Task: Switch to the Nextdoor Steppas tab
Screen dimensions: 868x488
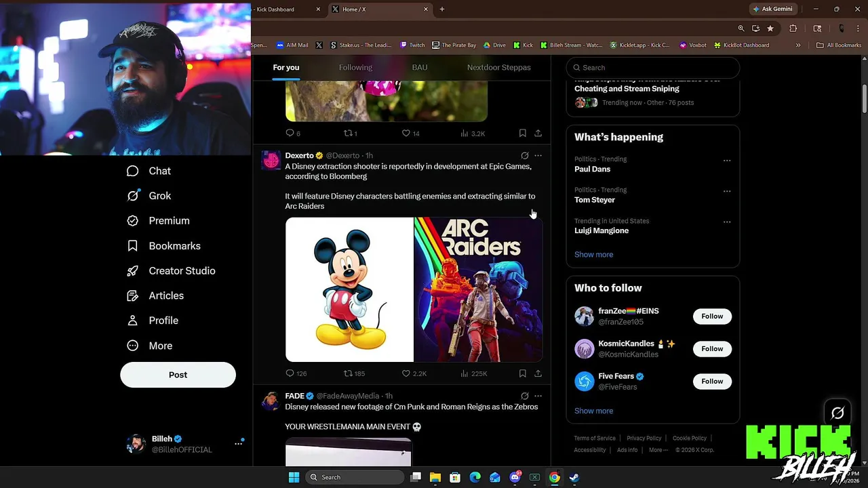Action: tap(498, 67)
